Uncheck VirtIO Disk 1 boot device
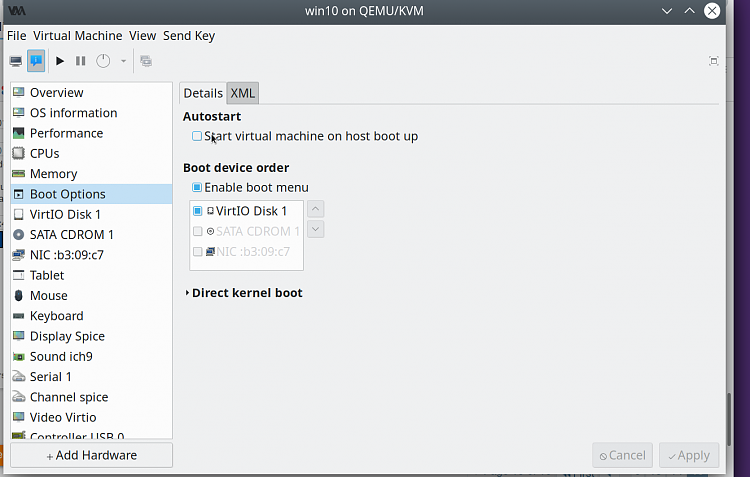The width and height of the screenshot is (750, 477). point(198,211)
